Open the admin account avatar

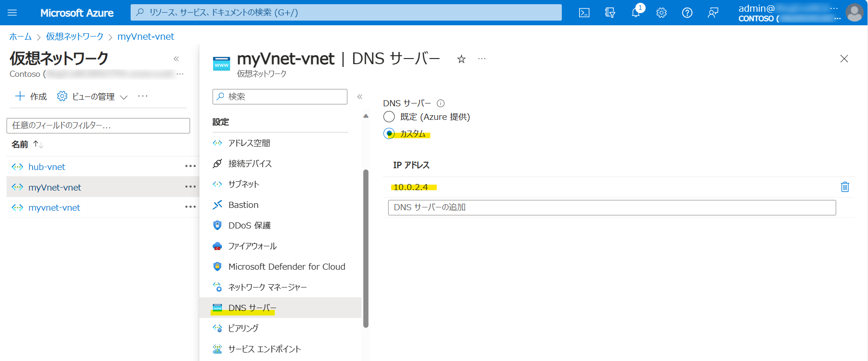[854, 13]
